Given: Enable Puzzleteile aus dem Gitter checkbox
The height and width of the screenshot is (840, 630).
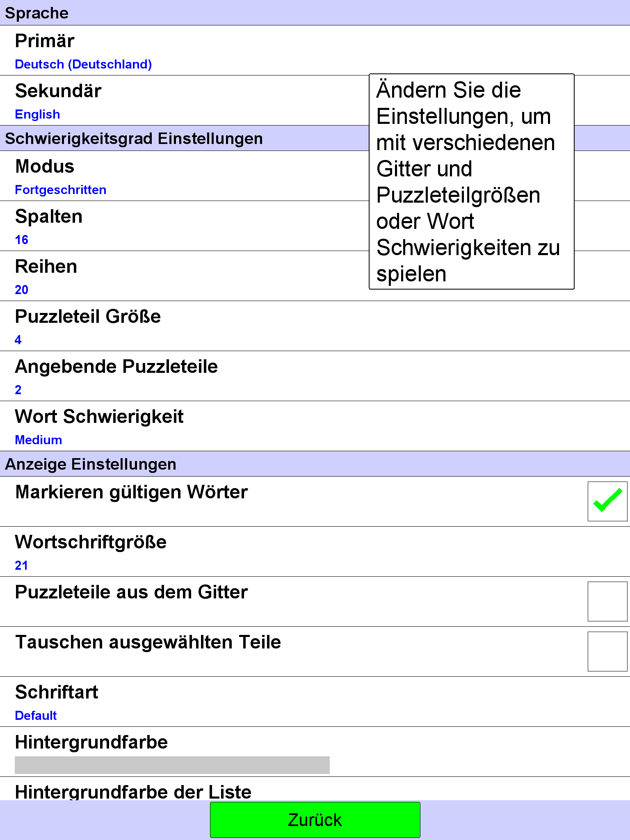Looking at the screenshot, I should point(607,601).
